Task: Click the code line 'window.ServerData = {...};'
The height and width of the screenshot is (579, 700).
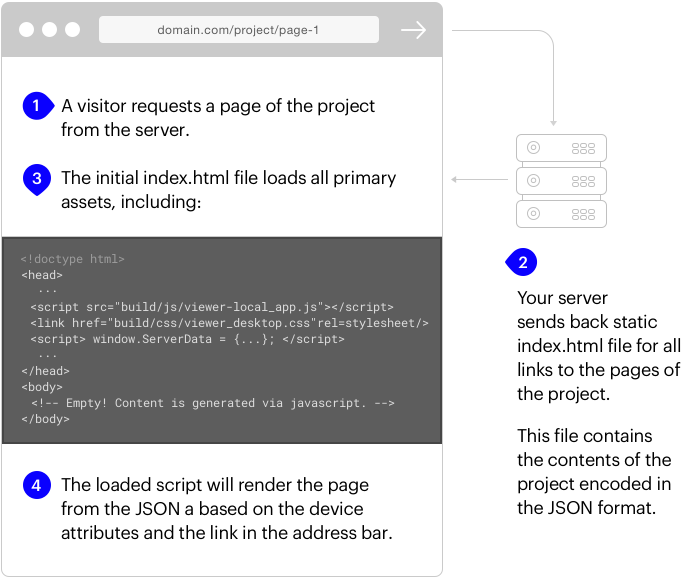Action: click(x=188, y=339)
